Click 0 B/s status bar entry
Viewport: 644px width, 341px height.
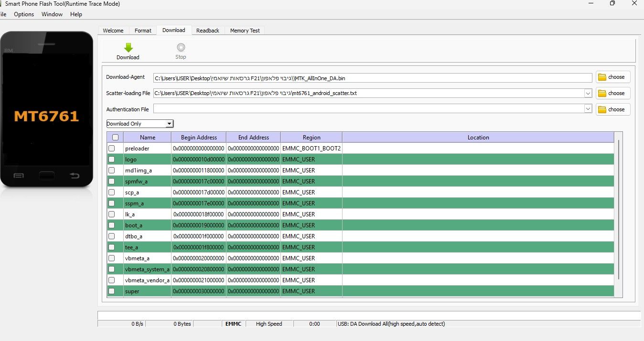click(x=137, y=324)
